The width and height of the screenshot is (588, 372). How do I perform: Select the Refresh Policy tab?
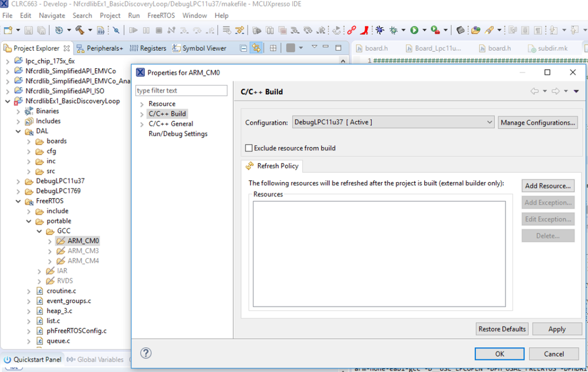pos(272,166)
